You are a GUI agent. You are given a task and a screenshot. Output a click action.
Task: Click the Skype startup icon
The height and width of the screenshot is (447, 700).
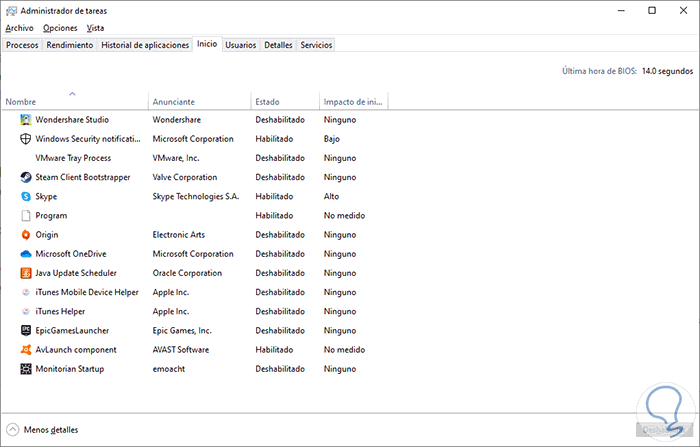pos(26,197)
